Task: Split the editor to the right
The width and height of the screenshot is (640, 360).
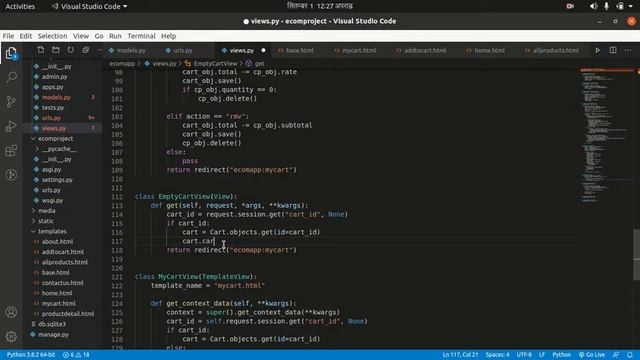Action: (613, 50)
